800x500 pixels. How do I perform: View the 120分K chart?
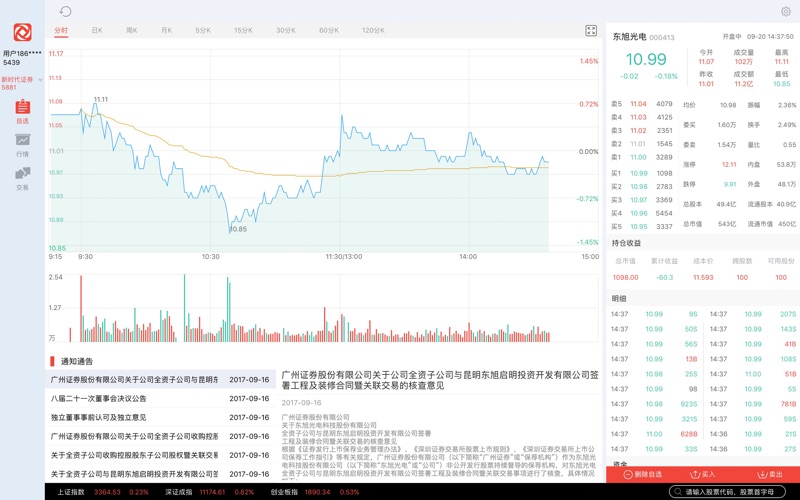tap(373, 31)
